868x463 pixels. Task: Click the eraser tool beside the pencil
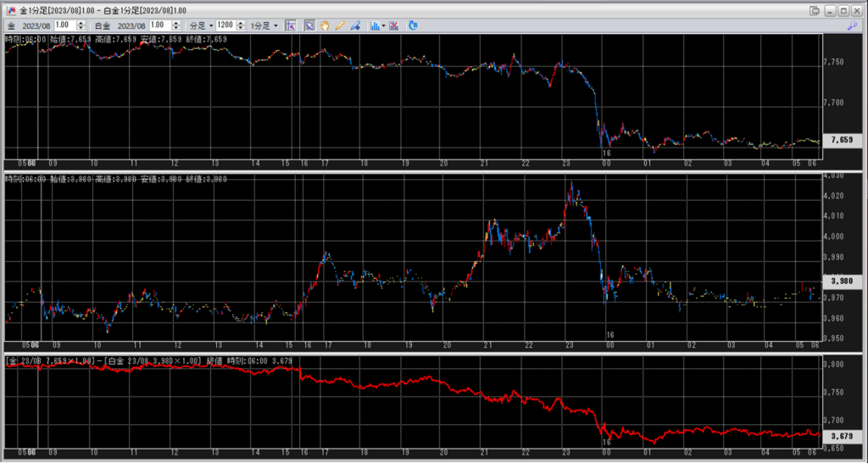click(x=355, y=25)
